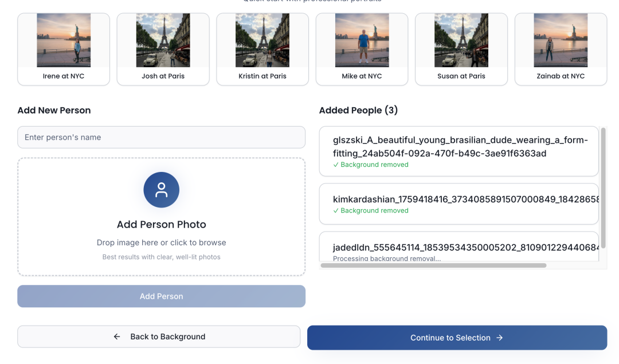Click the vertical scrollbar in Added People
The height and width of the screenshot is (364, 619).
coord(603,189)
